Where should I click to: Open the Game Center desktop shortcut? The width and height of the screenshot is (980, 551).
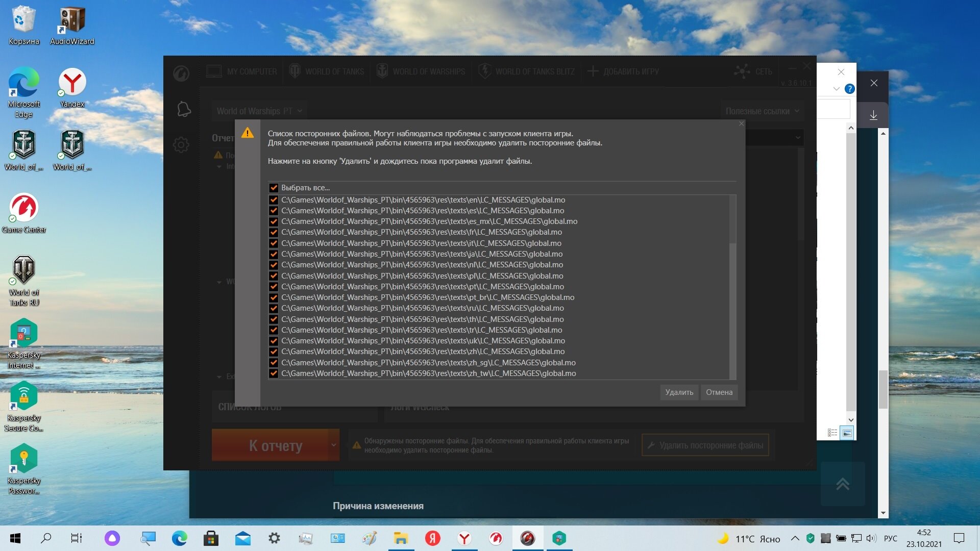(24, 213)
